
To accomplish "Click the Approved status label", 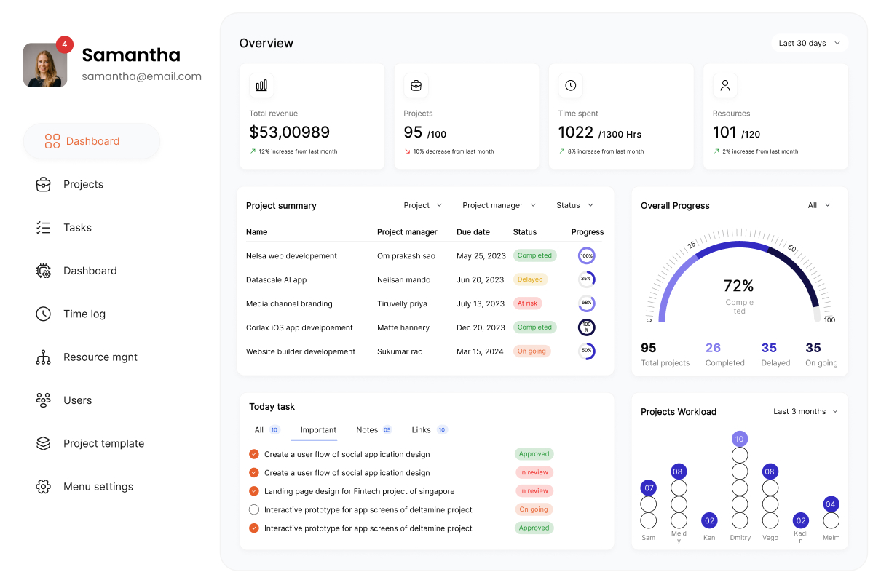I will coord(534,453).
